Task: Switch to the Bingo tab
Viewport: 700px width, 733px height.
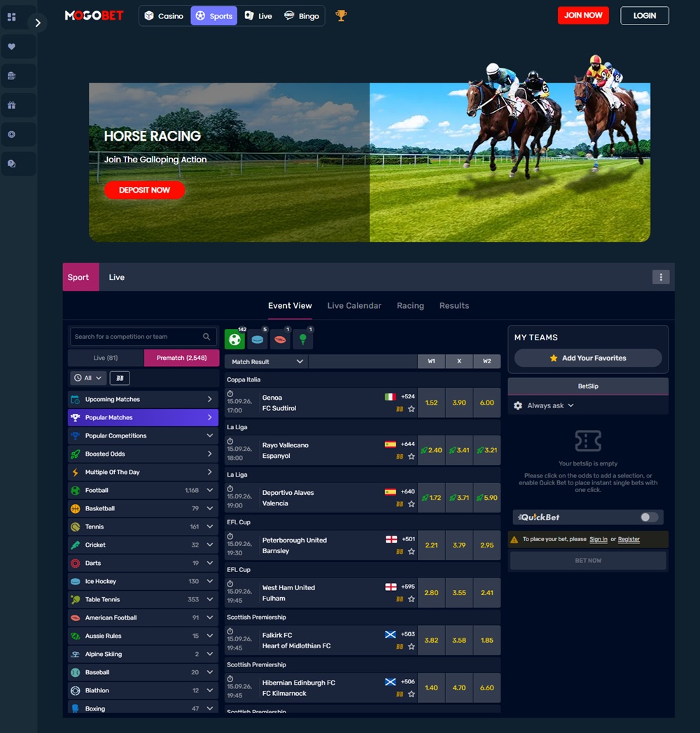Action: coord(302,16)
